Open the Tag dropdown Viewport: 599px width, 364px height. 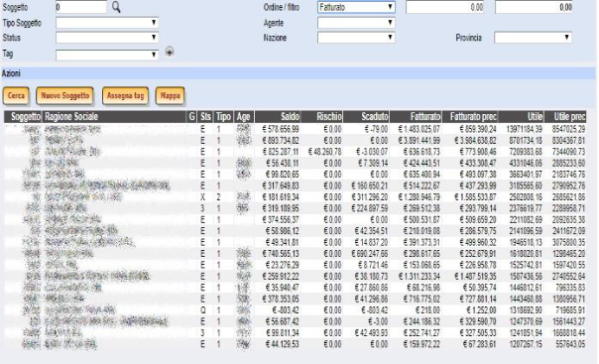click(x=107, y=55)
